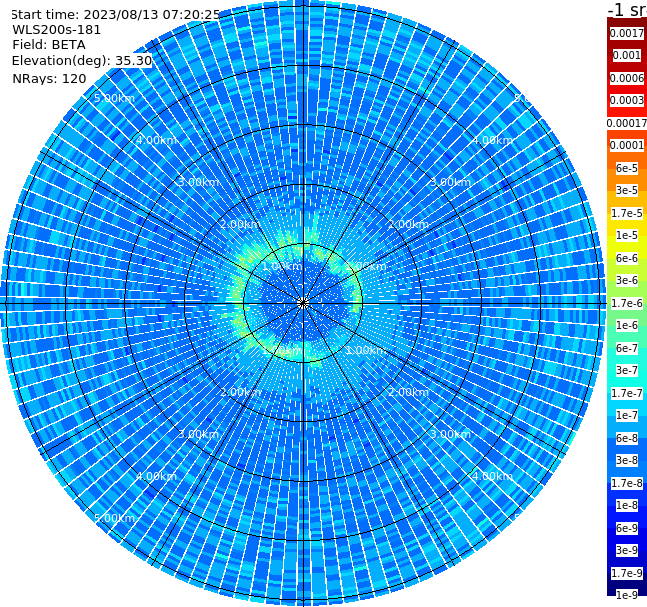Select the 3e-7 cyan colorbar label
This screenshot has width=647, height=607.
pyautogui.click(x=627, y=370)
